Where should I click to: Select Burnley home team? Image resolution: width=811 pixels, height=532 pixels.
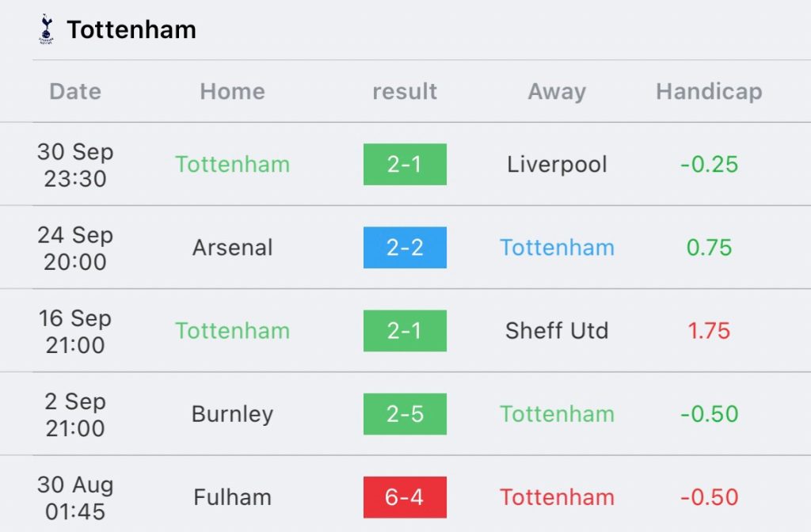tap(232, 415)
